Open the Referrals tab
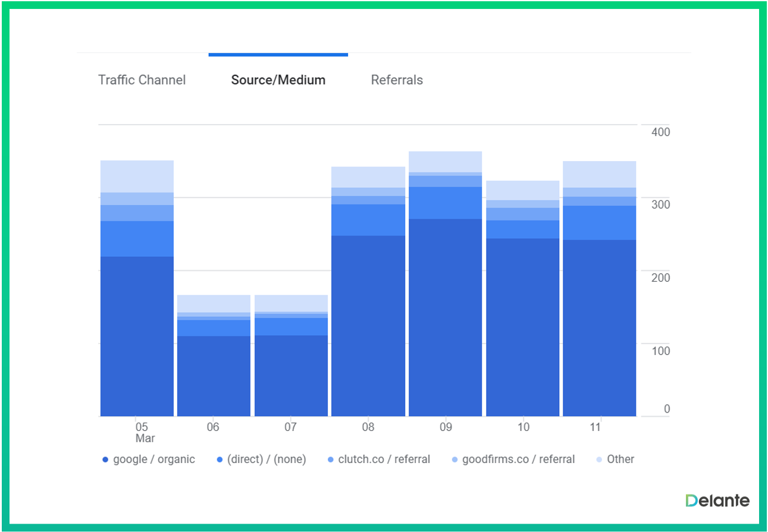Viewport: 768px width, 532px height. (397, 80)
